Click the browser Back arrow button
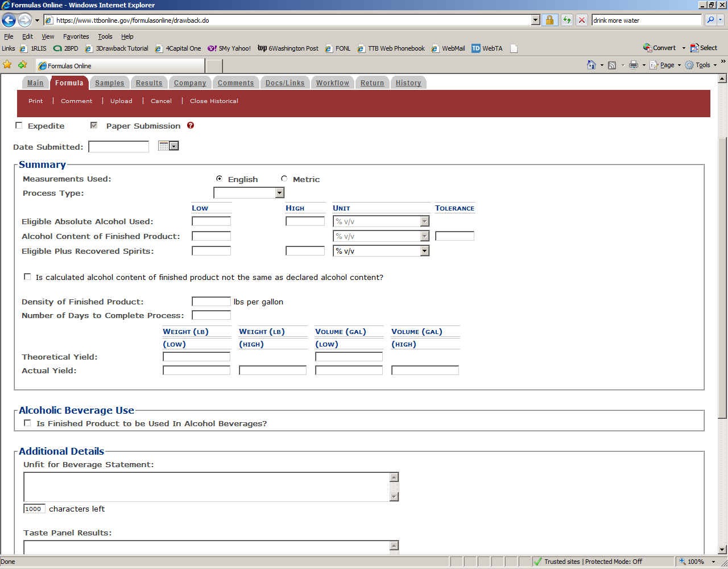 coord(9,20)
